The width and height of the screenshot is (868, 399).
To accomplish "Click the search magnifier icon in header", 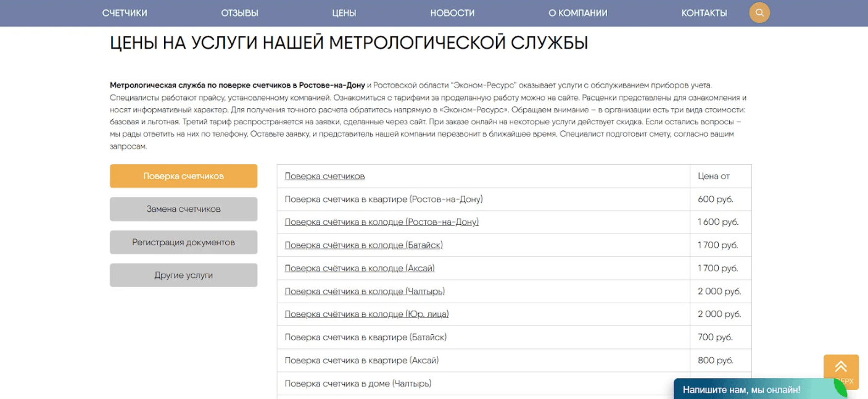I will 759,12.
